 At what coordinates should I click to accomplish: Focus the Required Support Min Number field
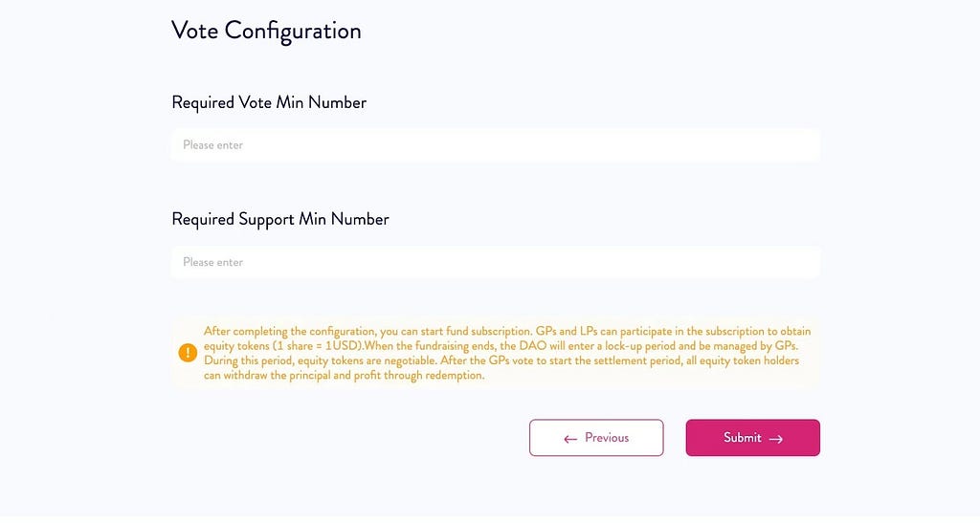495,262
